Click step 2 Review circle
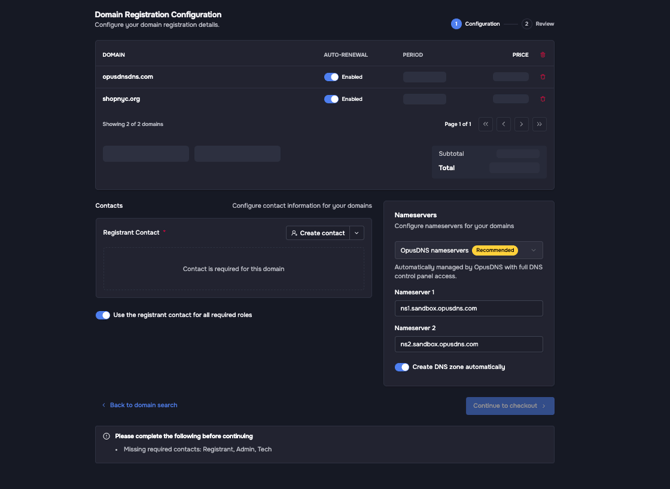 (x=526, y=24)
